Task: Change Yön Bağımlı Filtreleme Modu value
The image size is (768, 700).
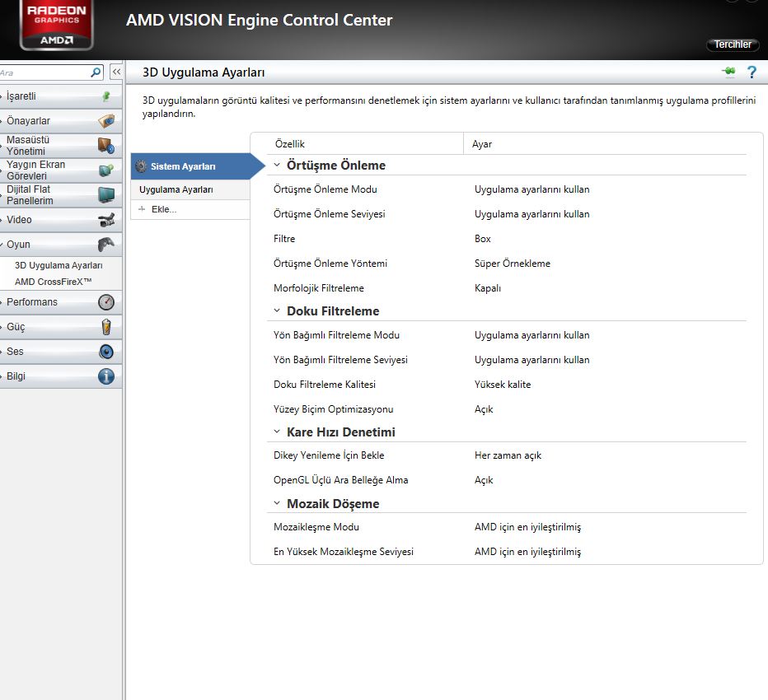Action: [x=532, y=335]
